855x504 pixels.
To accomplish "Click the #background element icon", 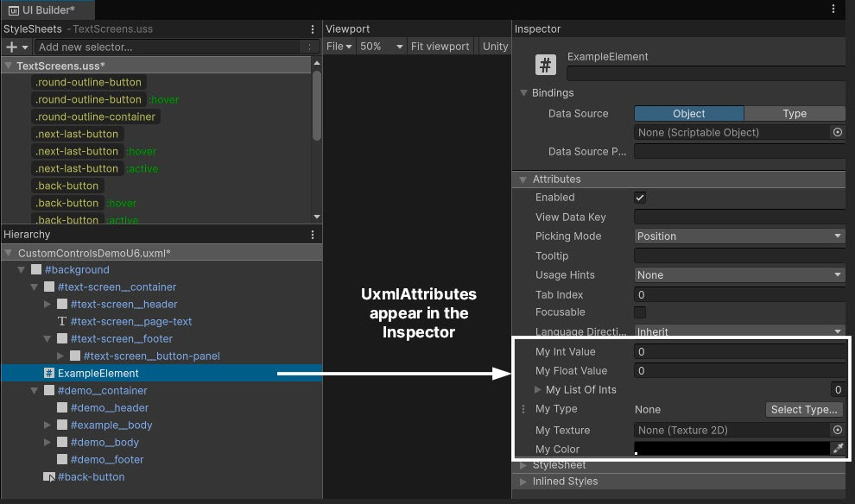I will pyautogui.click(x=36, y=269).
